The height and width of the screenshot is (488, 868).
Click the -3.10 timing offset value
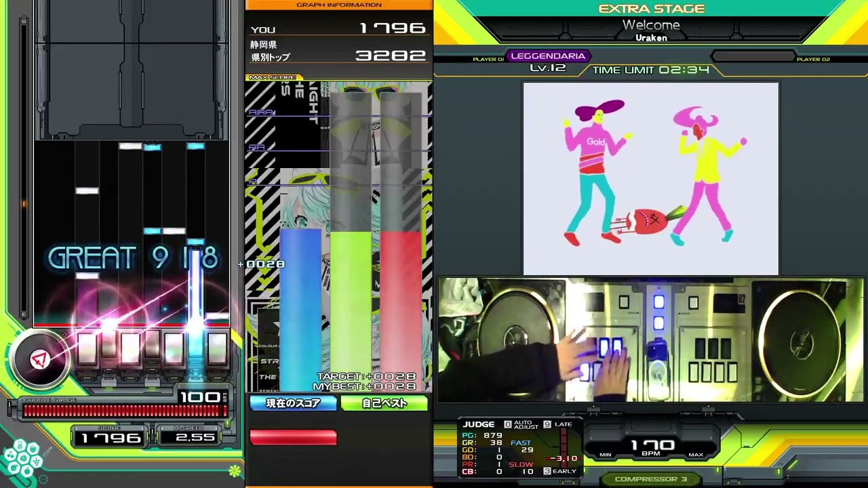tap(564, 459)
